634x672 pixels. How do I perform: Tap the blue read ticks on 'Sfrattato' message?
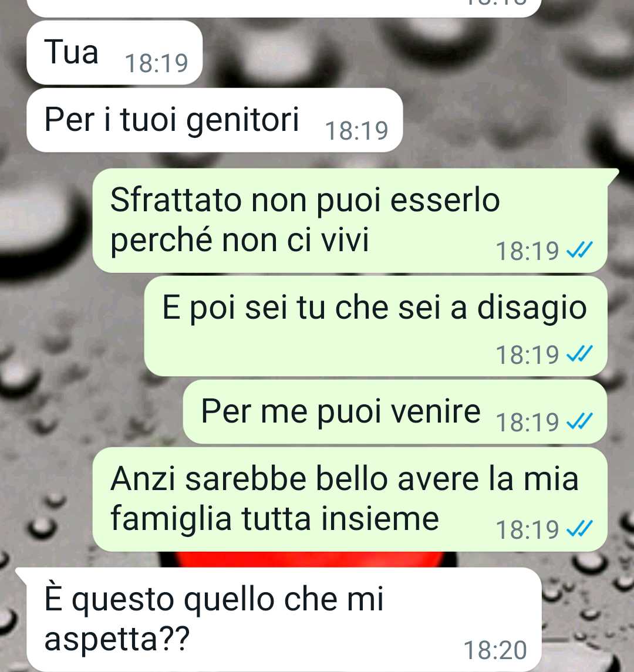tap(579, 250)
